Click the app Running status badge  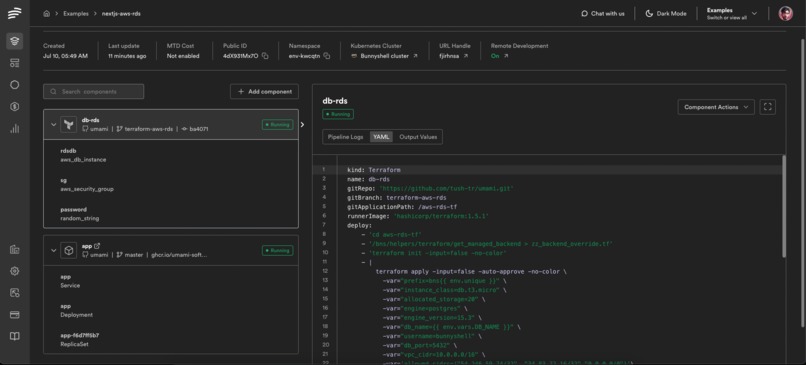coord(277,250)
